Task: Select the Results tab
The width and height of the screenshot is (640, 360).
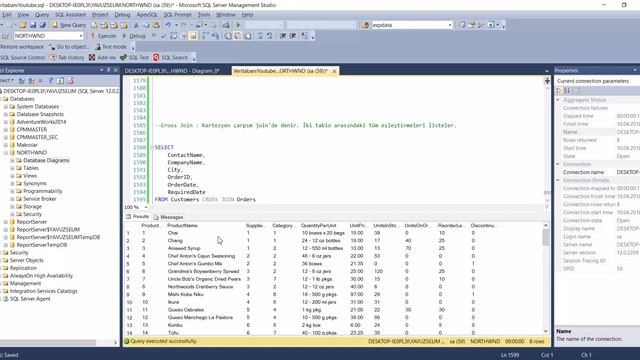Action: pos(138,217)
